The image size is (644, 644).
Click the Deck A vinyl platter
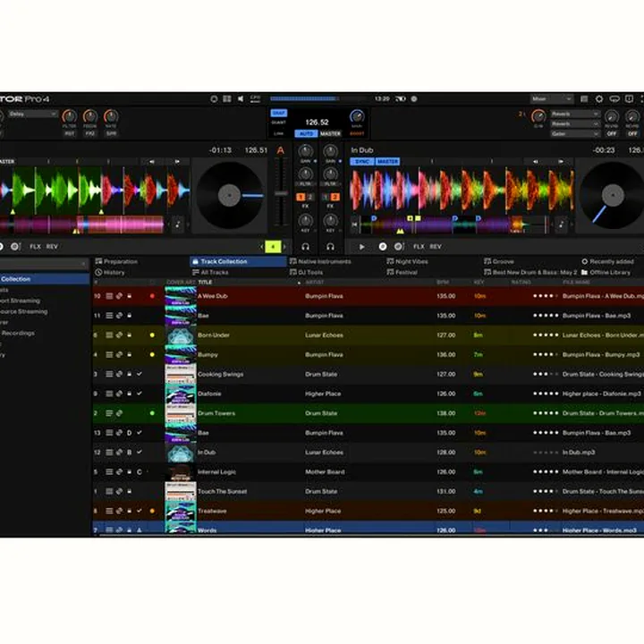point(230,195)
